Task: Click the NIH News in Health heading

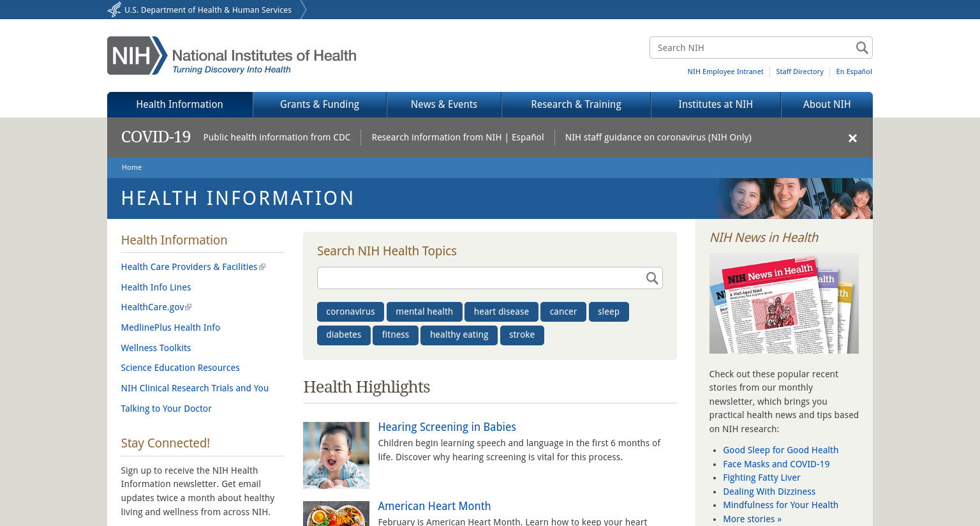Action: [x=764, y=237]
